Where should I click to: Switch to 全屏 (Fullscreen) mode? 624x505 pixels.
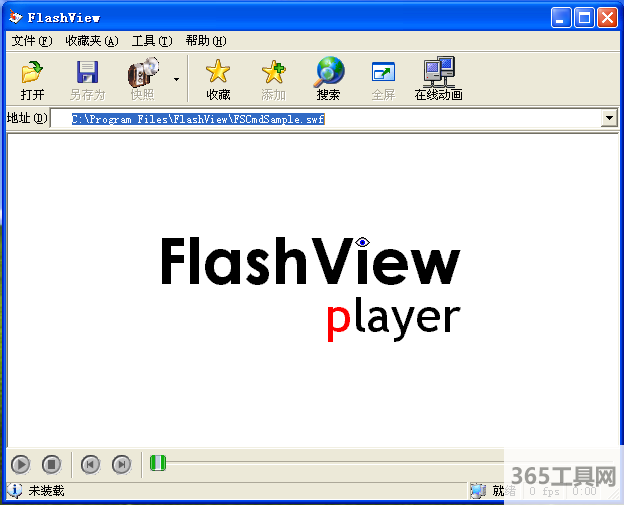click(383, 73)
